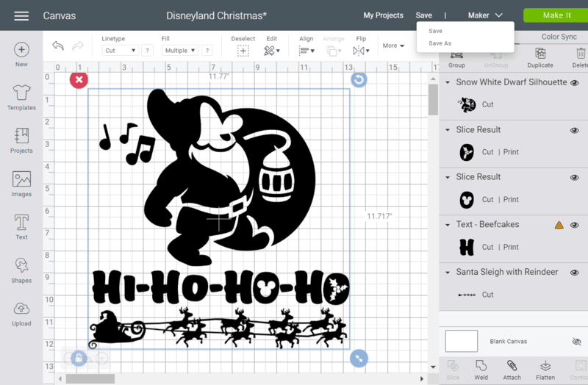The image size is (588, 385).
Task: Open the More toolbar dropdown
Action: point(393,46)
